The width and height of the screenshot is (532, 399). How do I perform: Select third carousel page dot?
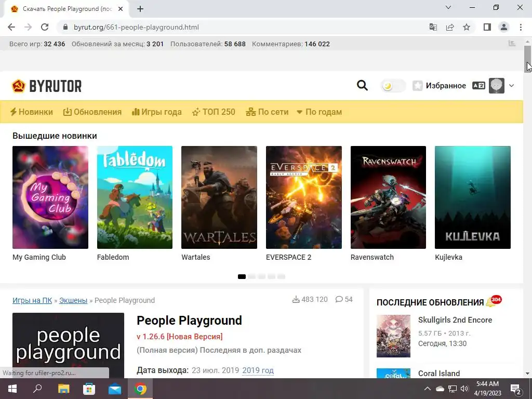tap(261, 276)
